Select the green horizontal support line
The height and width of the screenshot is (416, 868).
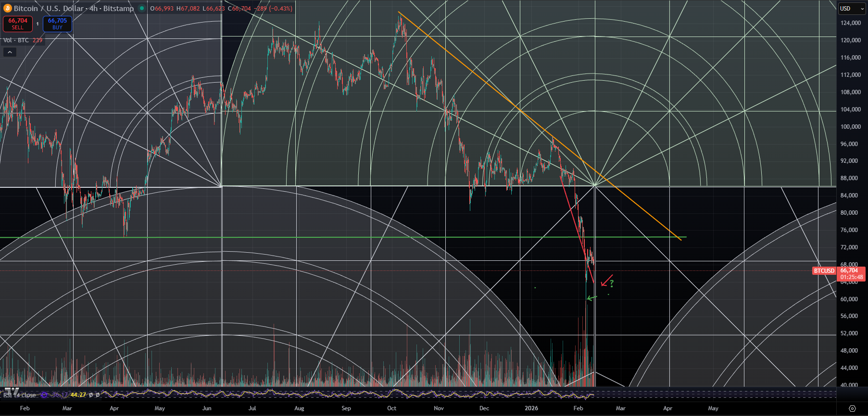point(343,237)
